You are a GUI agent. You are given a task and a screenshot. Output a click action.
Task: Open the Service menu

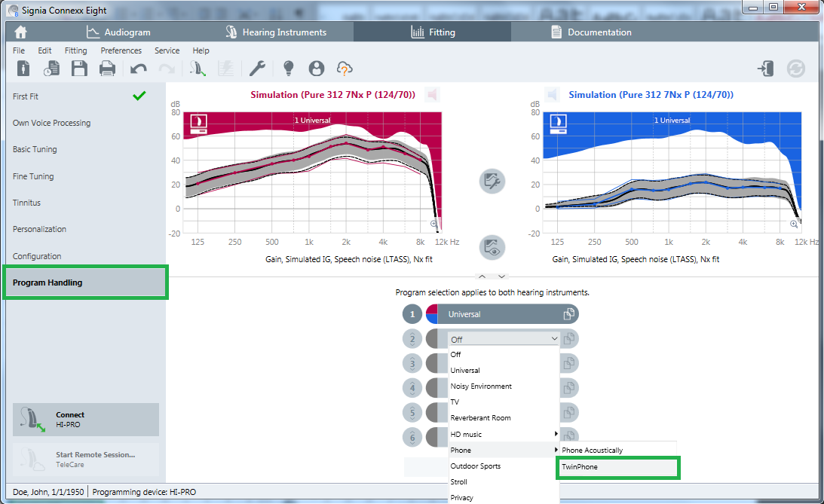click(x=167, y=50)
